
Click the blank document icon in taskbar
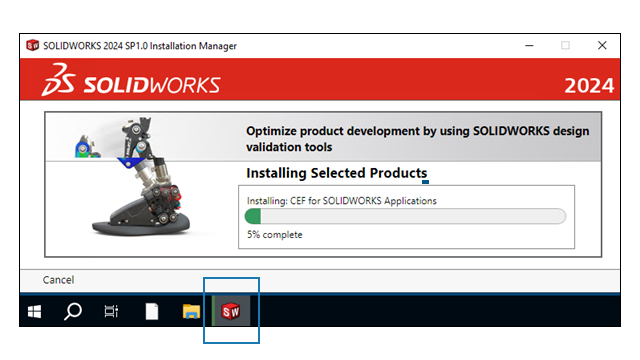pos(152,311)
